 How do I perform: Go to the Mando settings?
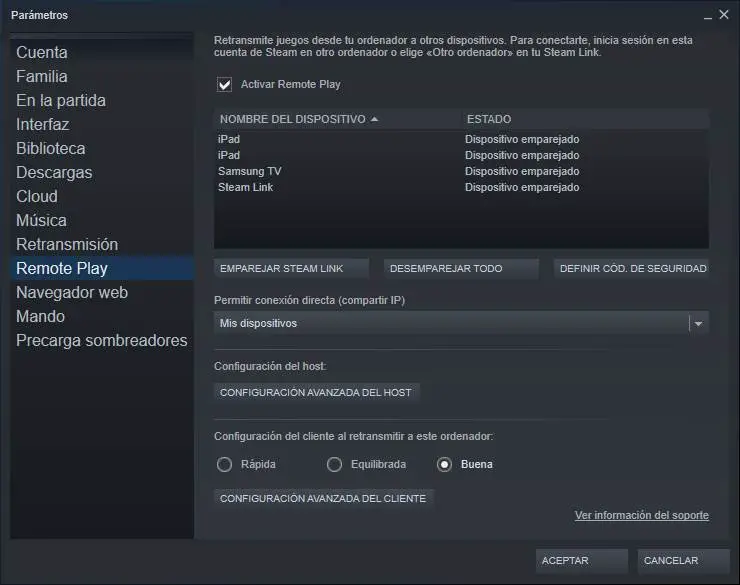[x=102, y=317]
